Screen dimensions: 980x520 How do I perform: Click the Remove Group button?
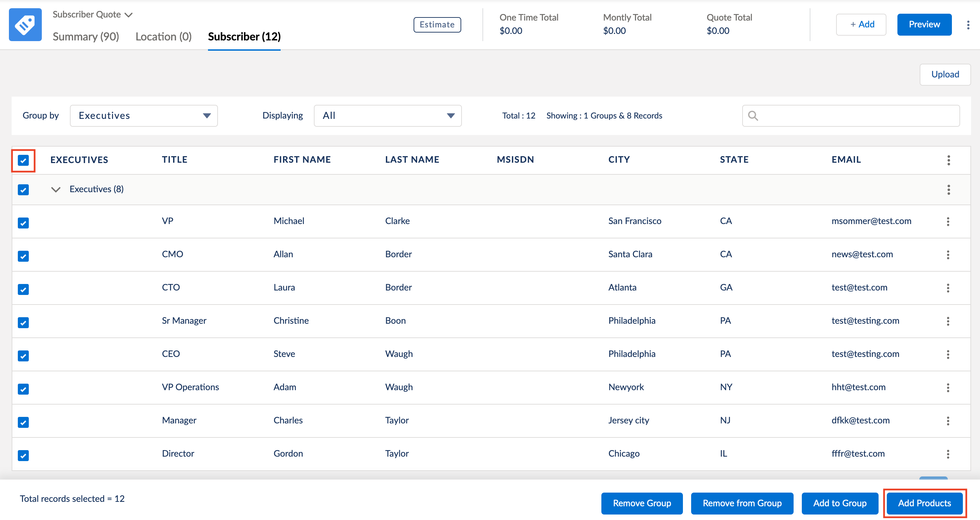pyautogui.click(x=642, y=503)
